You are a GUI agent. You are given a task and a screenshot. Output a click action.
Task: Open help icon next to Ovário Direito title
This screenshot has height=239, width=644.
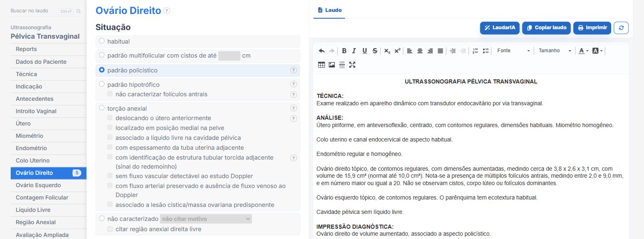point(166,11)
